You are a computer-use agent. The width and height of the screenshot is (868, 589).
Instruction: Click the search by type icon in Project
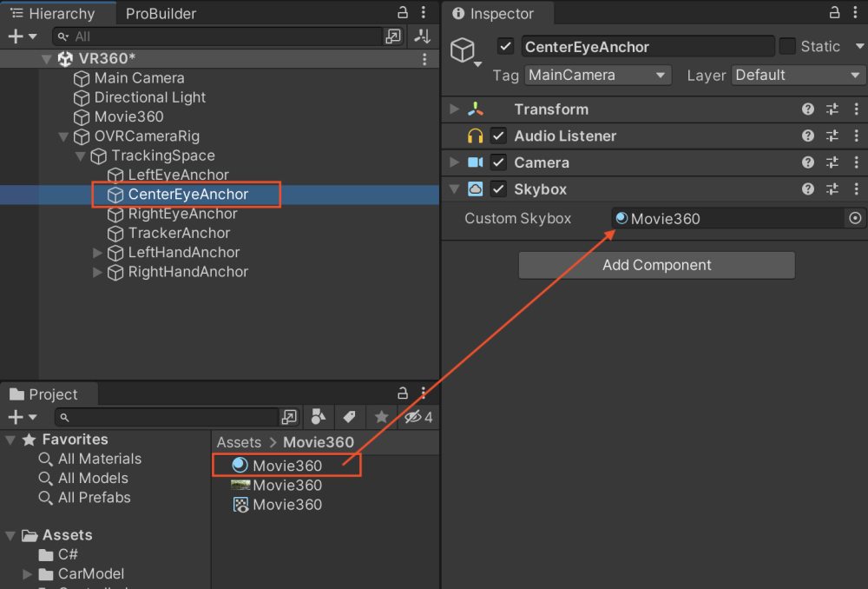[x=319, y=417]
